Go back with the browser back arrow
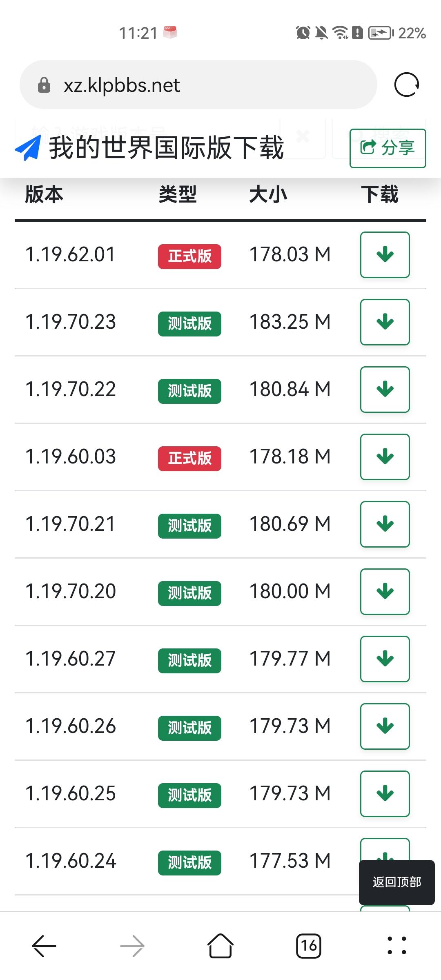This screenshot has width=441, height=980. click(44, 946)
